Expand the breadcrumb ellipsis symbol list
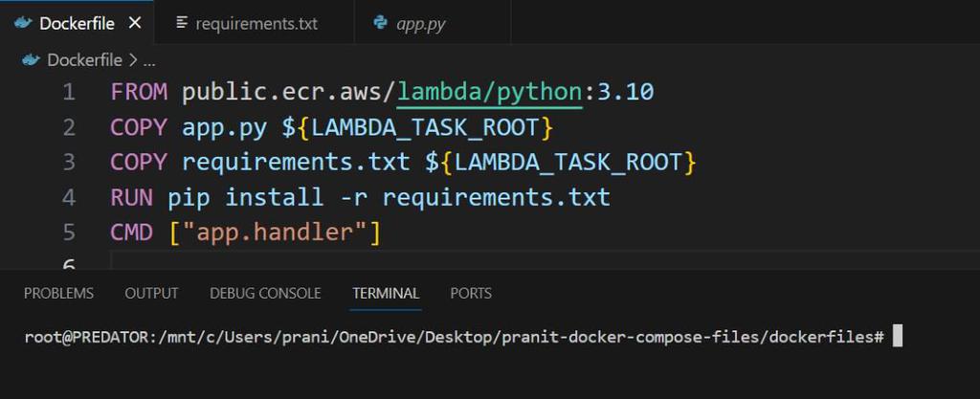The image size is (980, 399). click(148, 60)
